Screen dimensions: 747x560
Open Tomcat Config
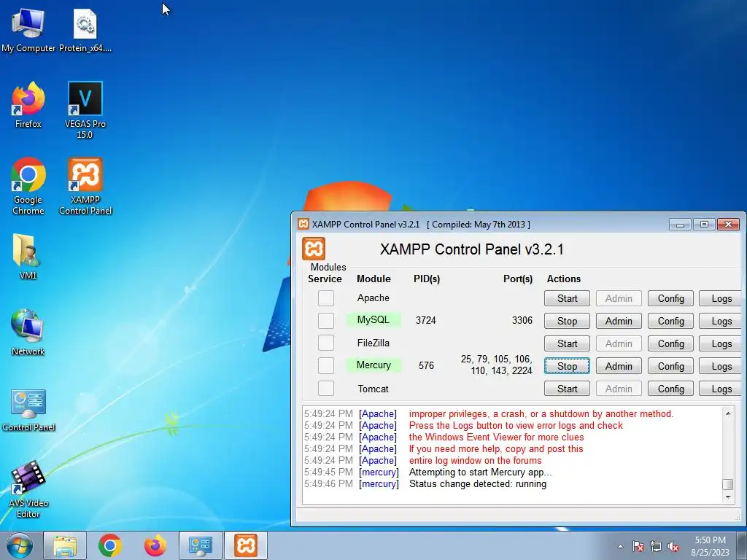[671, 389]
